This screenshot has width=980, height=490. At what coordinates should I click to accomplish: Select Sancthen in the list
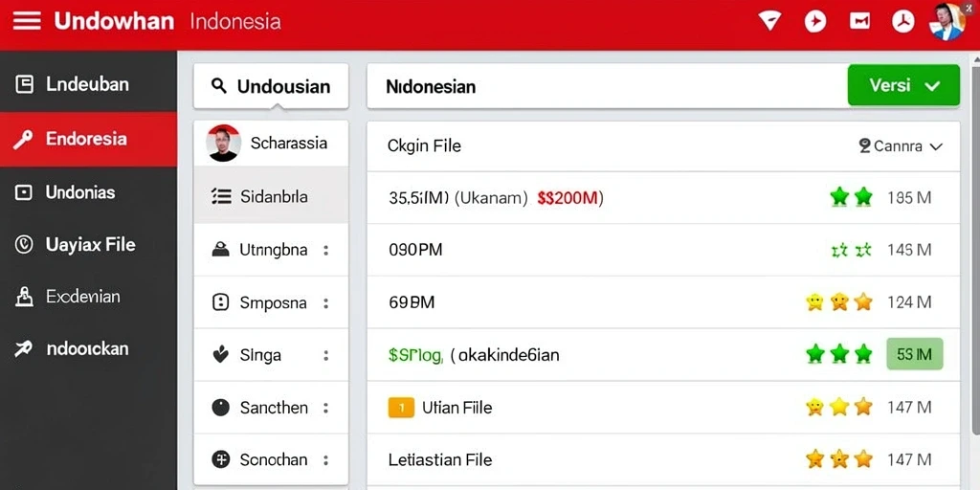tap(271, 408)
